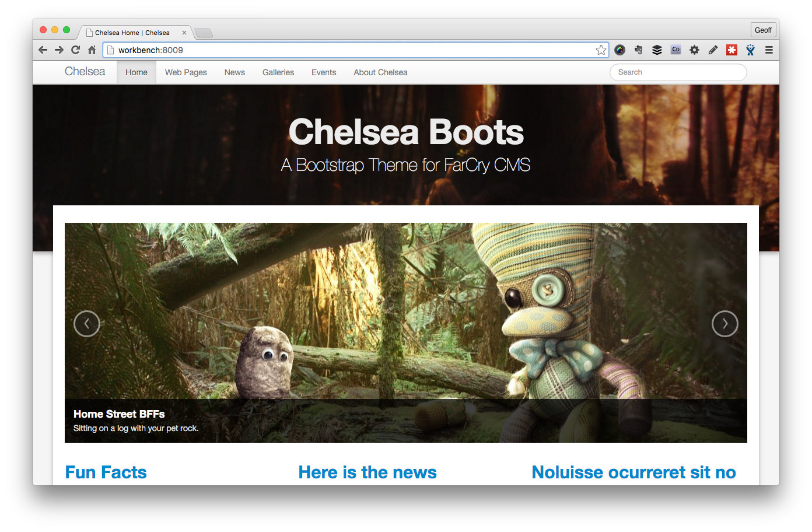Show the next carousel slide
The height and width of the screenshot is (532, 812).
(725, 324)
